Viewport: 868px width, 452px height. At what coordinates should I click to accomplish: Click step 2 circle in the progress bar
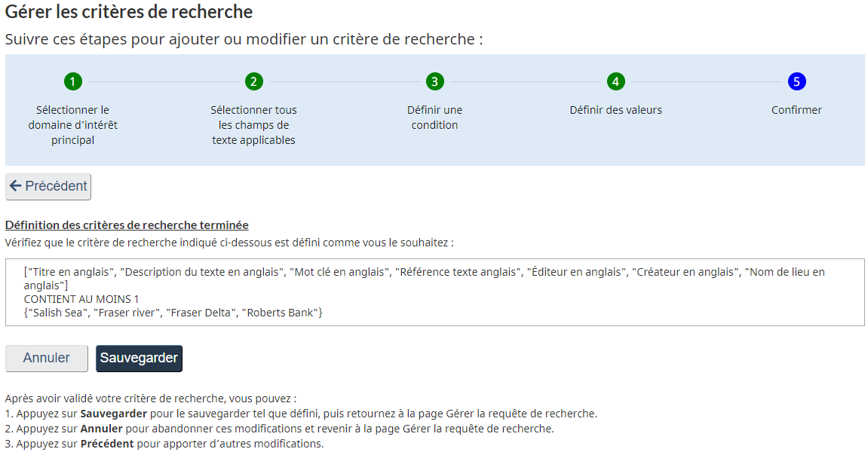click(253, 81)
